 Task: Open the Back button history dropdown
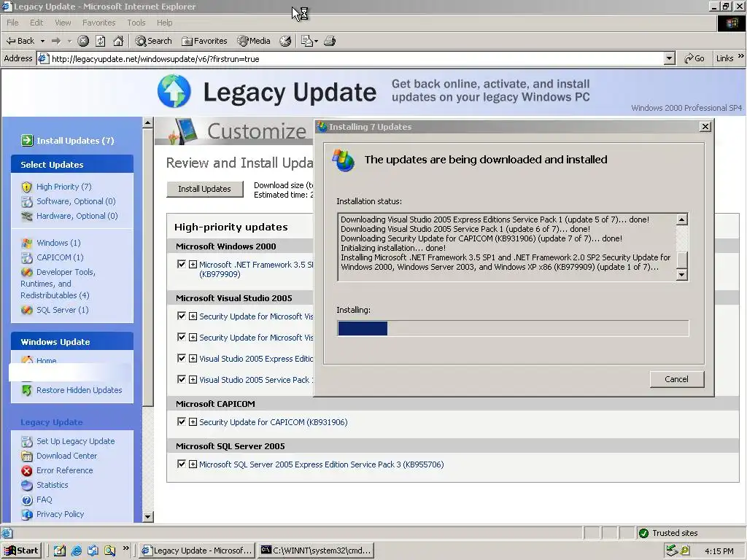click(42, 41)
